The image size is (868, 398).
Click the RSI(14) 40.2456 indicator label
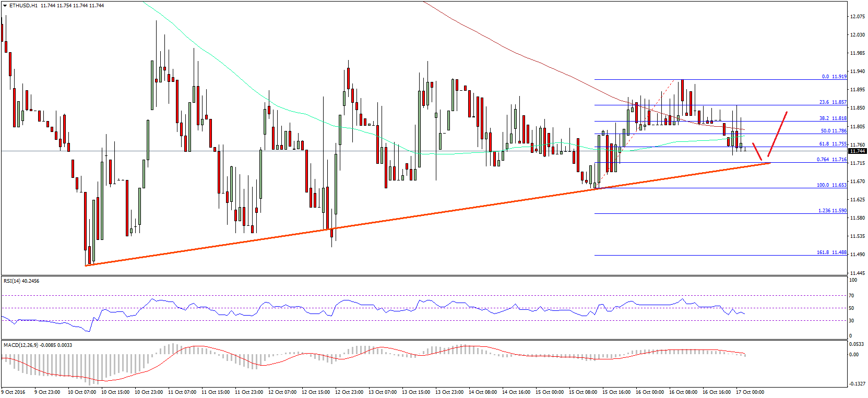[x=21, y=281]
